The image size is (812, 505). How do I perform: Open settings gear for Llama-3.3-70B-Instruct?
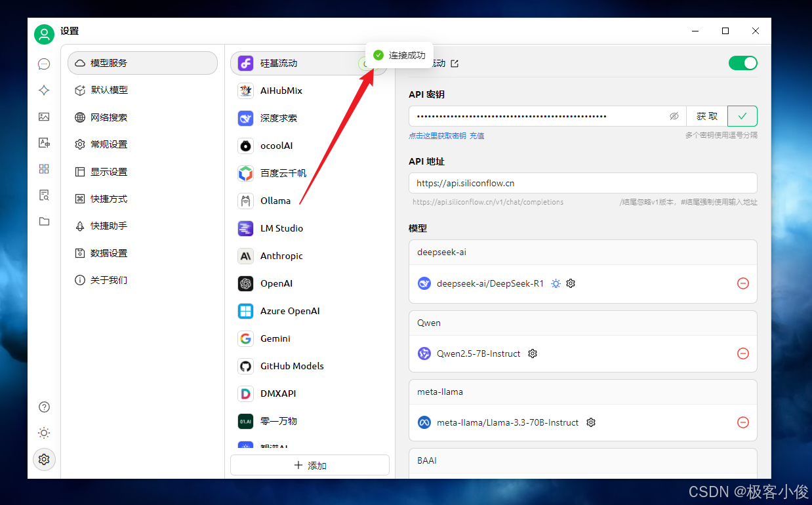[x=591, y=422]
